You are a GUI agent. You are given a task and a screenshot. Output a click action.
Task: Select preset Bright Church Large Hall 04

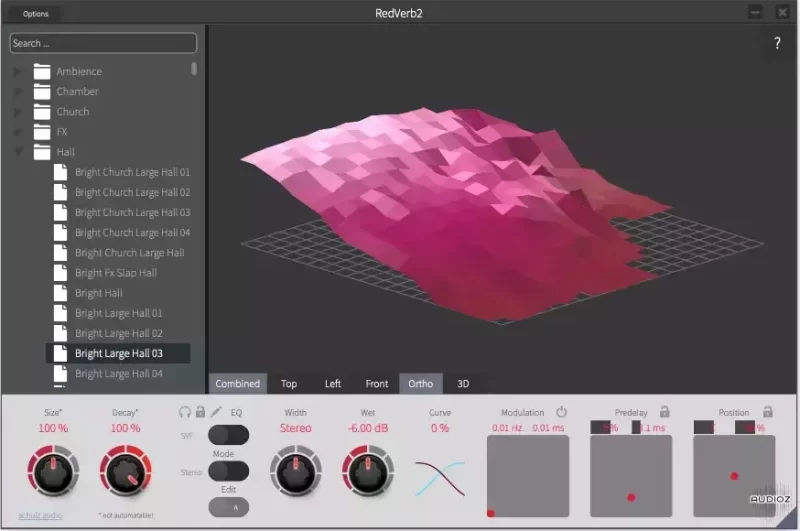click(132, 233)
